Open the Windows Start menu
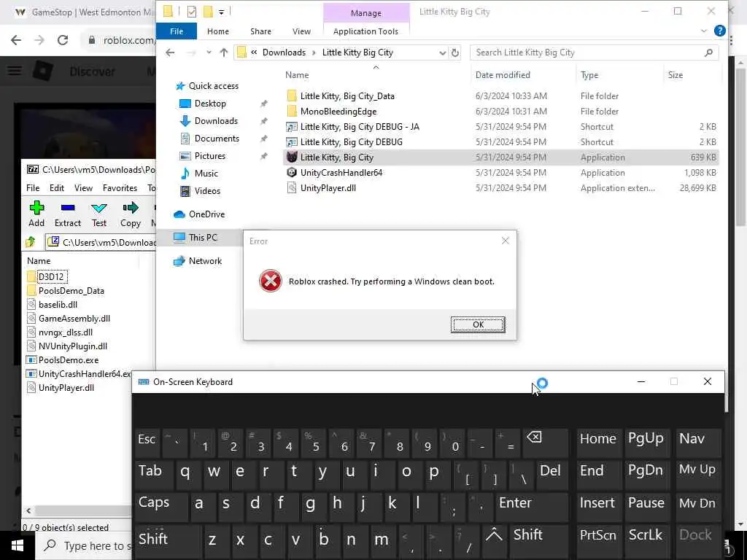747x560 pixels. pyautogui.click(x=18, y=545)
